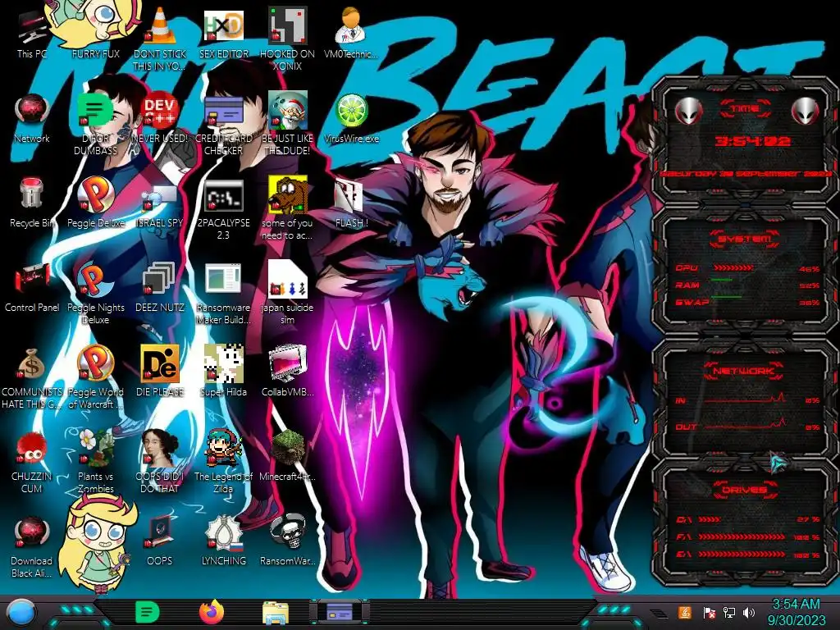840x630 pixels.
Task: Launch the Super Hilda shortcut
Action: 224,371
